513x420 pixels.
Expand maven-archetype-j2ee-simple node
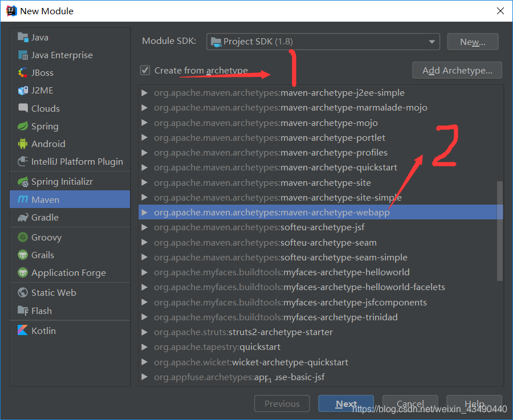point(144,93)
